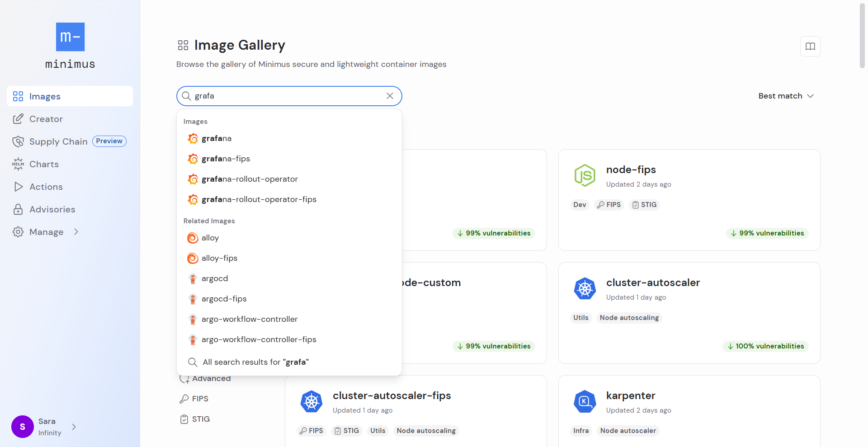Screen dimensions: 868x447
Task: Click the Utils tag on cluster-autoscaler
Action: 581,318
